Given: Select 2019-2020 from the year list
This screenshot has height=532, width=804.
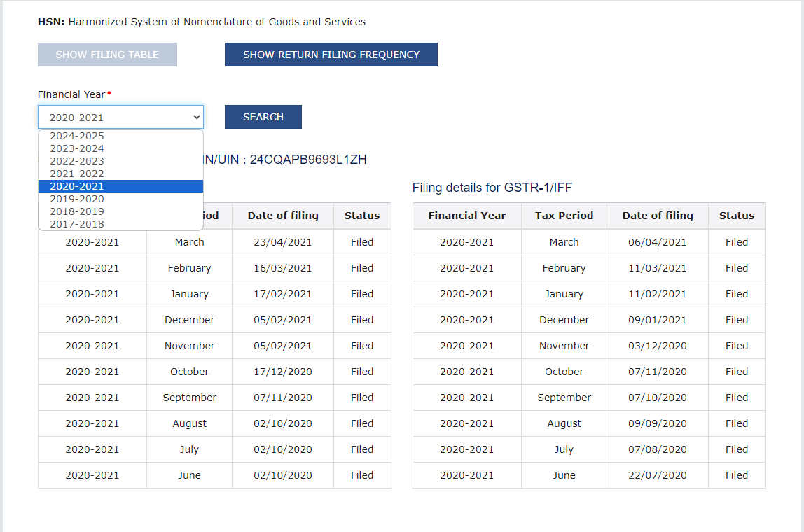Looking at the screenshot, I should click(77, 199).
